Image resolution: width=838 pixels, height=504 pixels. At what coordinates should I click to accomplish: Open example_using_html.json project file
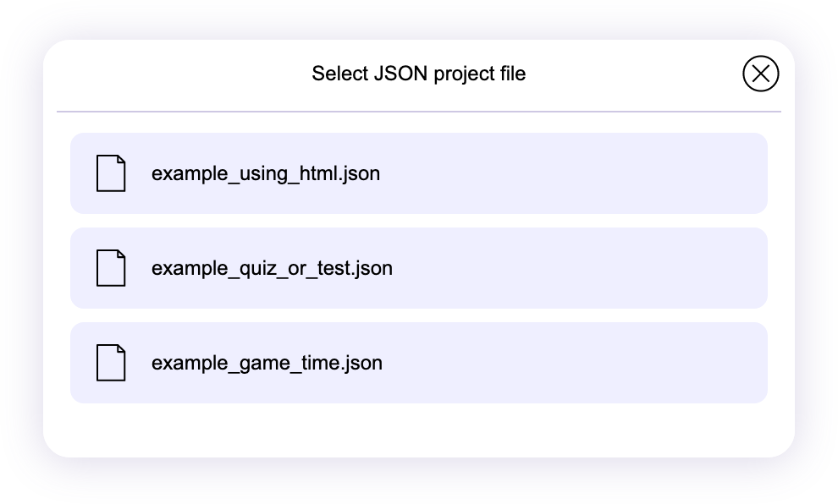tap(265, 174)
